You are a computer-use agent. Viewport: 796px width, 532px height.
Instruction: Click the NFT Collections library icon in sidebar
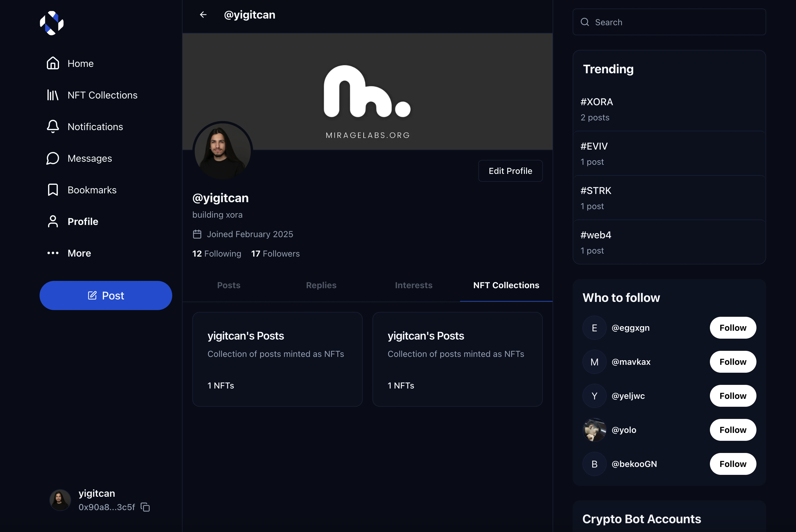tap(53, 95)
